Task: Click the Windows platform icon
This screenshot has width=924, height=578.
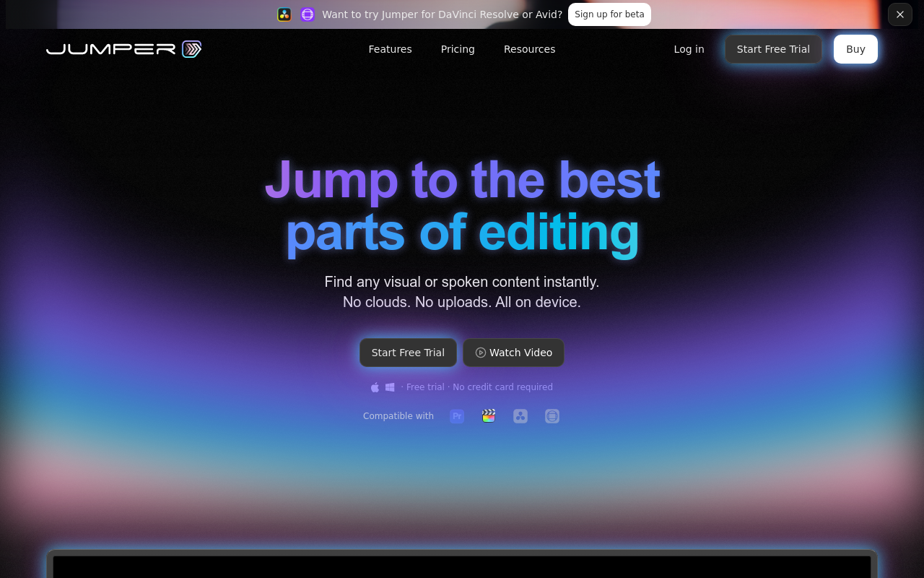Action: click(x=390, y=387)
